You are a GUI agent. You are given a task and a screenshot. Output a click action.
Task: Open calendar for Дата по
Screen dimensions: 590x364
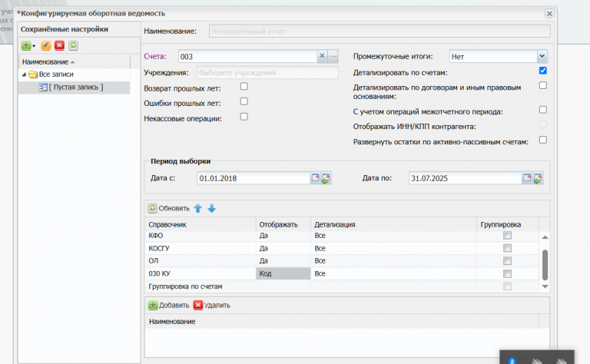527,178
